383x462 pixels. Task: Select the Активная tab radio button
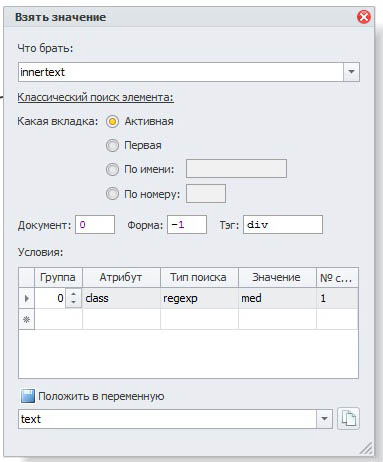[x=112, y=121]
